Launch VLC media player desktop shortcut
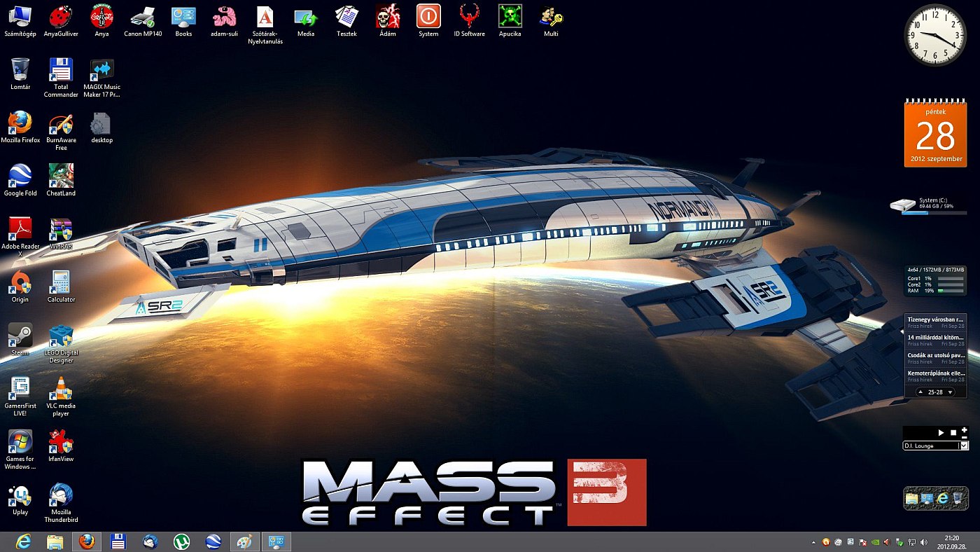The height and width of the screenshot is (552, 980). coord(61,396)
